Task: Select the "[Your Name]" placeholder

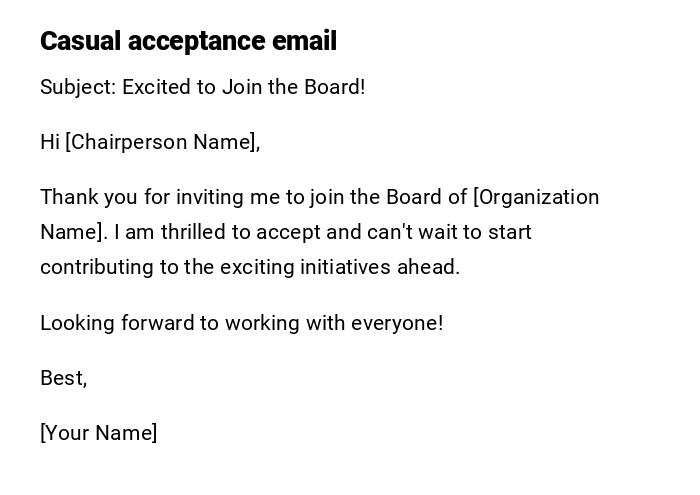Action: click(x=98, y=433)
